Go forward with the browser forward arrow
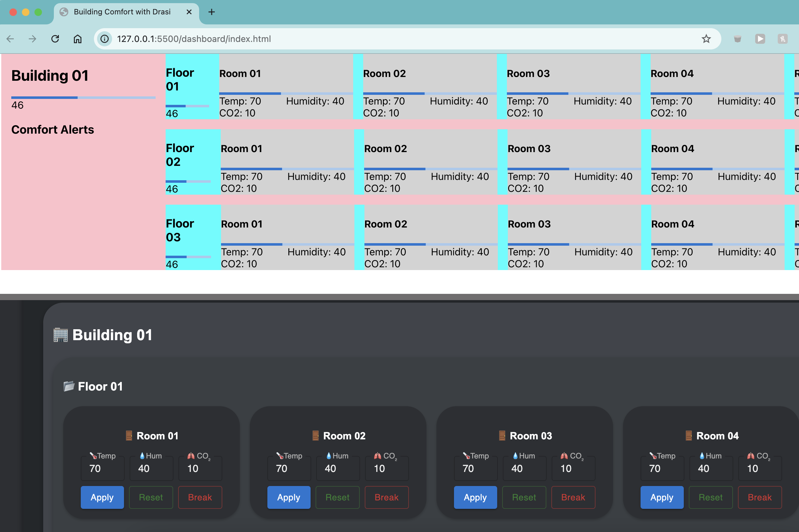799x532 pixels. [33, 39]
